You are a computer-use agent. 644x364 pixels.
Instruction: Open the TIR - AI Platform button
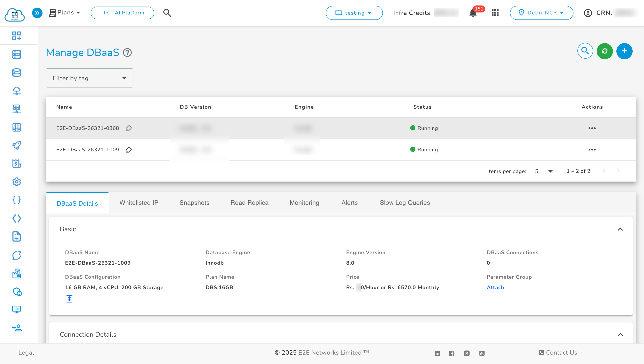coord(122,13)
